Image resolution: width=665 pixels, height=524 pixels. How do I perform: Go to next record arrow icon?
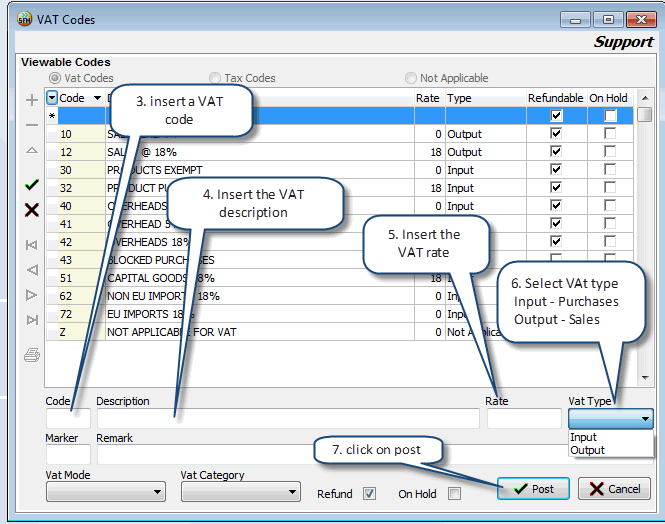click(32, 294)
